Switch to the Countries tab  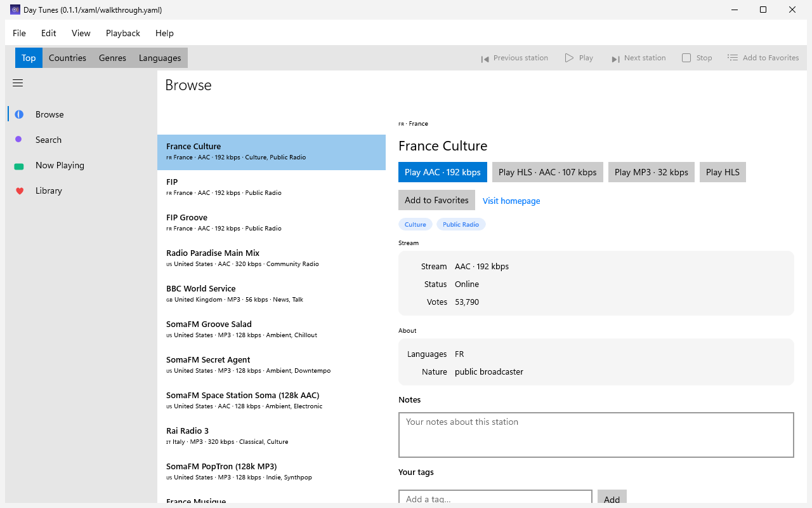pyautogui.click(x=67, y=58)
